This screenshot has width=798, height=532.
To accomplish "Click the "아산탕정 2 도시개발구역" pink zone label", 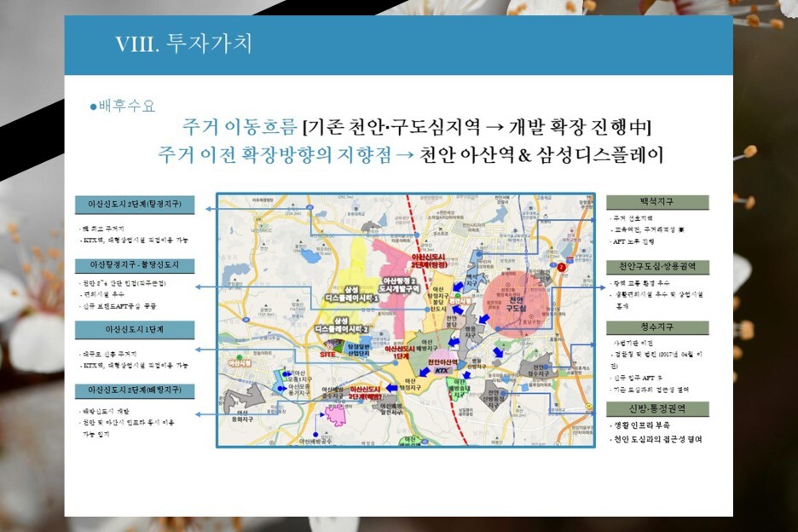I will [400, 285].
